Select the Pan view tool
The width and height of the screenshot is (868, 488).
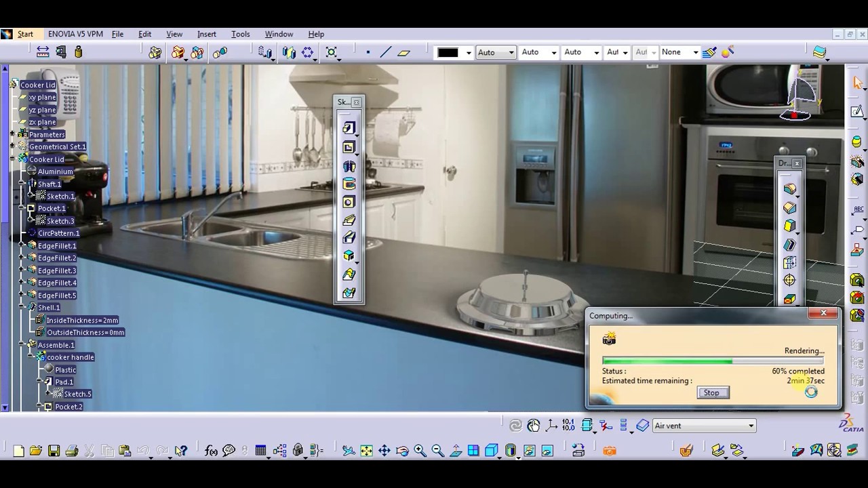[384, 451]
